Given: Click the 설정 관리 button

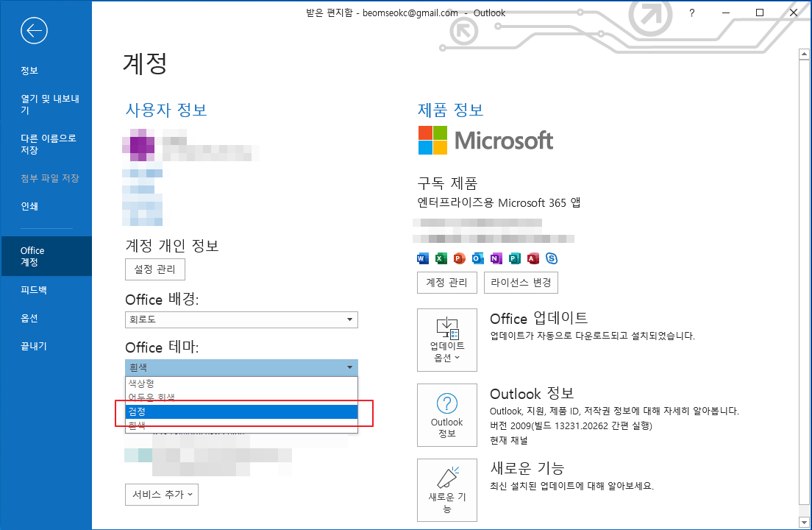Looking at the screenshot, I should pos(155,269).
